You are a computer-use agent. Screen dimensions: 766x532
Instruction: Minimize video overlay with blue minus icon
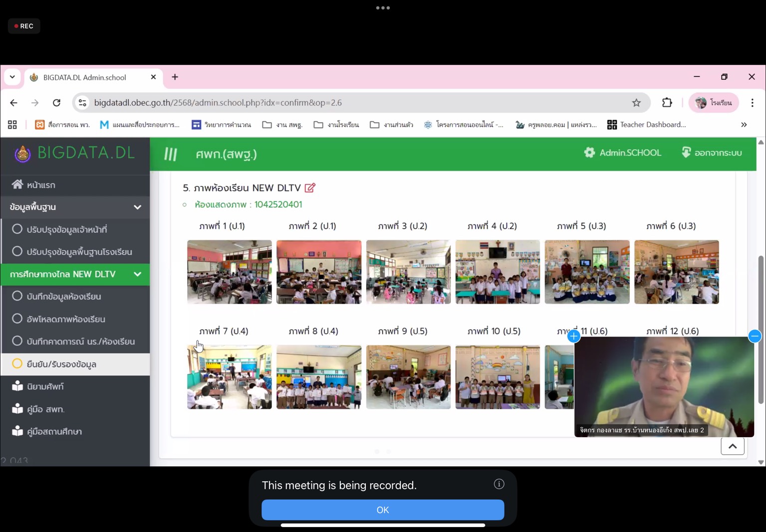tap(755, 337)
